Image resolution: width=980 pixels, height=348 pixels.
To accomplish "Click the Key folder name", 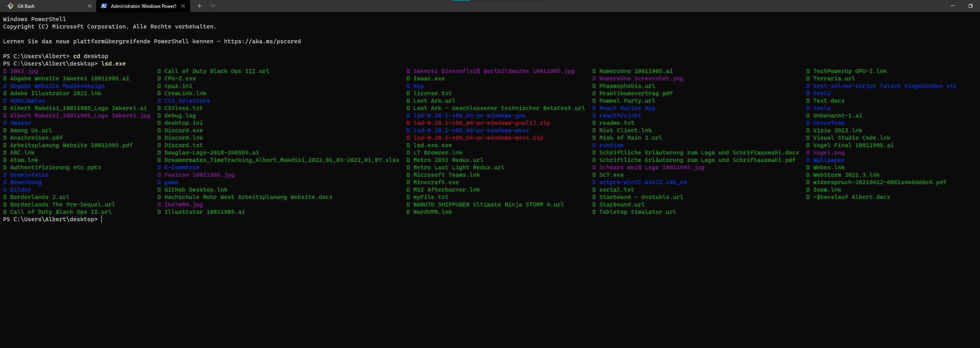I will pyautogui.click(x=418, y=86).
